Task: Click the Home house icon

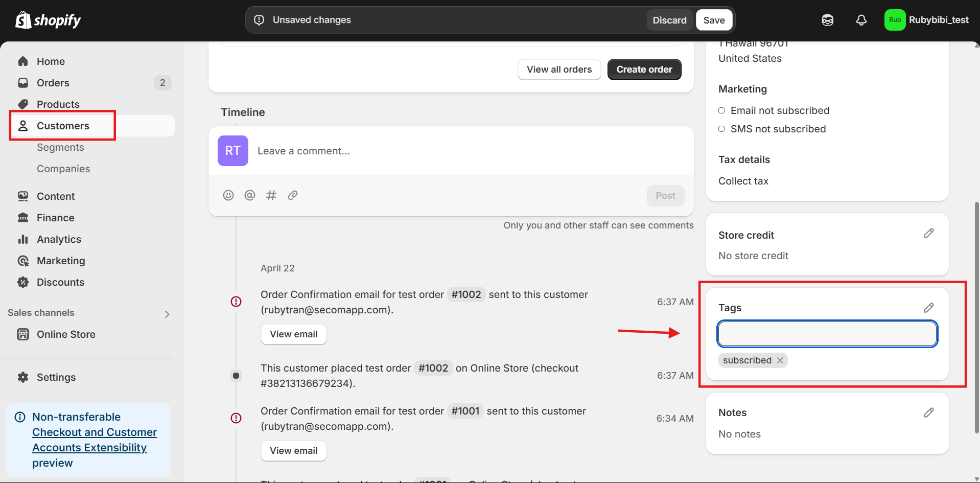Action: (x=23, y=61)
